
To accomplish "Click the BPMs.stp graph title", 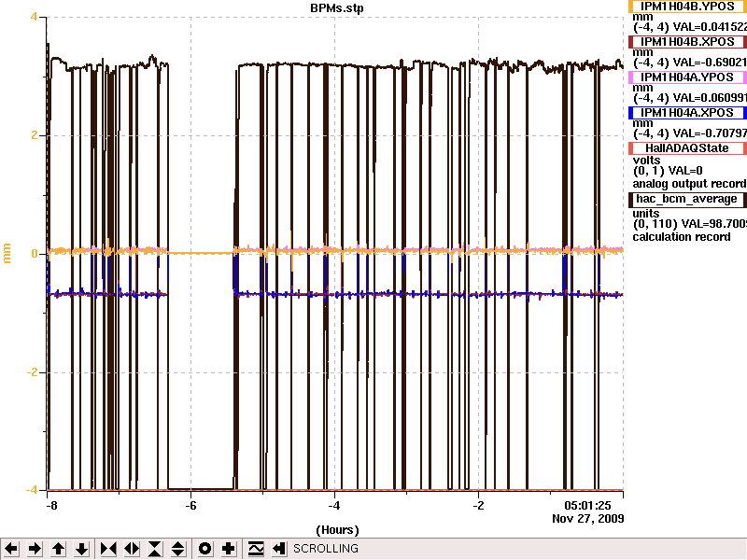I will [337, 8].
